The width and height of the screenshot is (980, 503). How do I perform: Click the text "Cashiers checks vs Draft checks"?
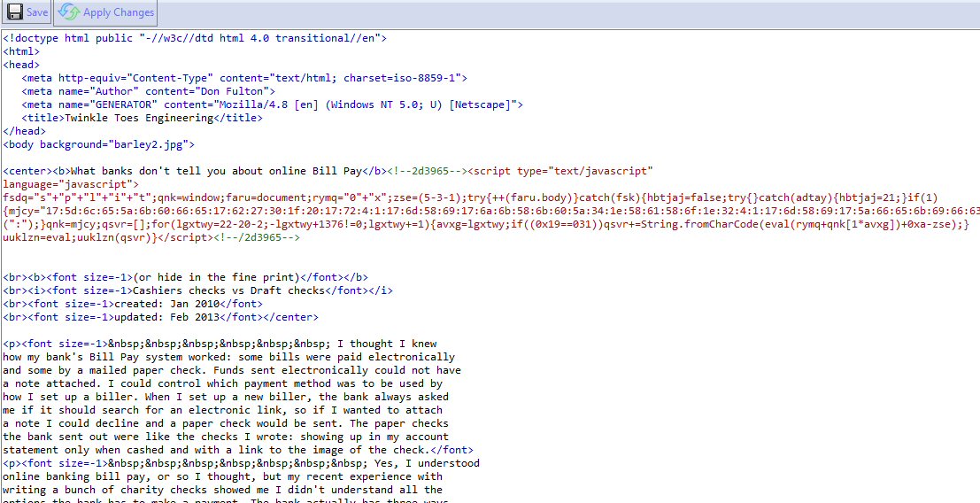(x=228, y=290)
